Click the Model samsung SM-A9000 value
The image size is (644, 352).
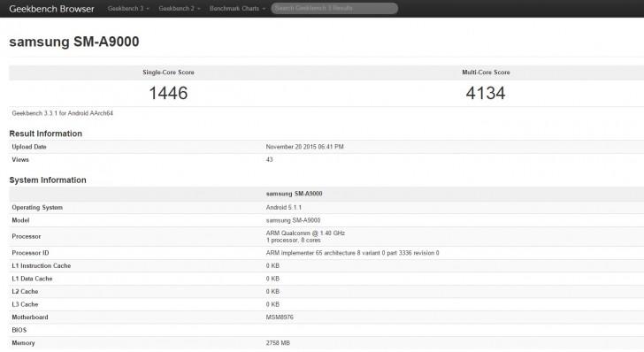click(x=294, y=220)
